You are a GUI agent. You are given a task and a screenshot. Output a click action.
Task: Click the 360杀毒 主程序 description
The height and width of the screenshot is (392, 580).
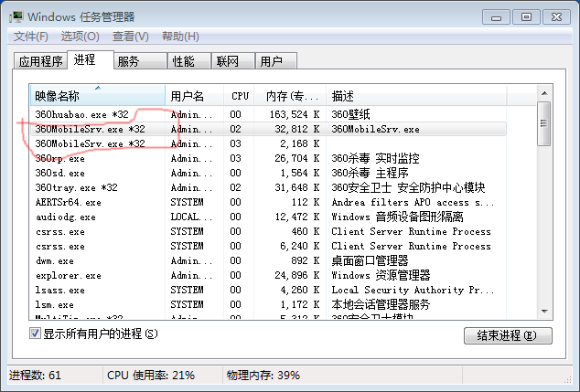pyautogui.click(x=370, y=174)
